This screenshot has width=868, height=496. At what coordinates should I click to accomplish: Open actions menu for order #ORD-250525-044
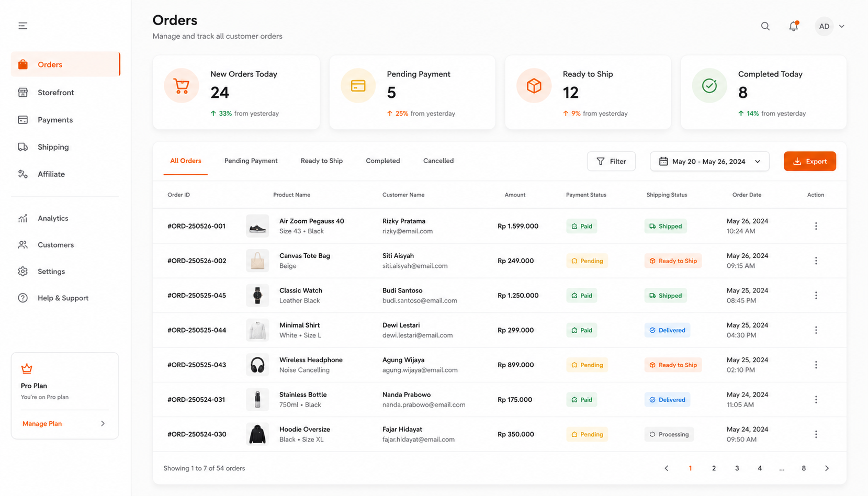(816, 330)
